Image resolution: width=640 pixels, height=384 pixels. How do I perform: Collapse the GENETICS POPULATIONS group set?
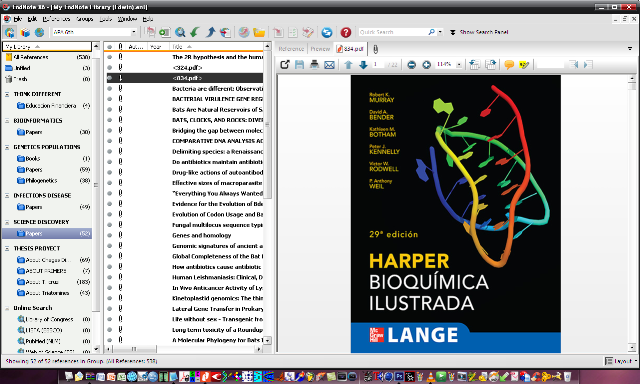point(7,147)
